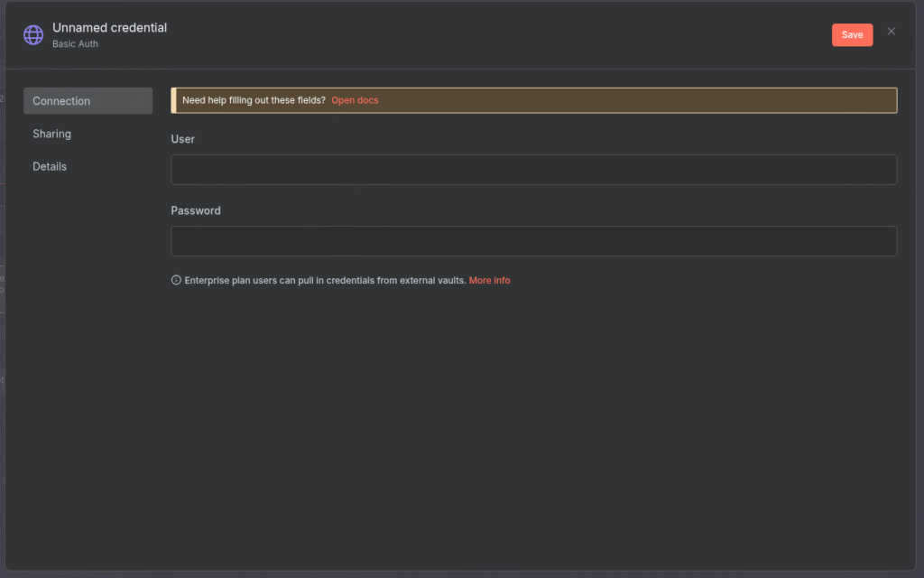924x578 pixels.
Task: Click the Password field label
Action: 196,210
